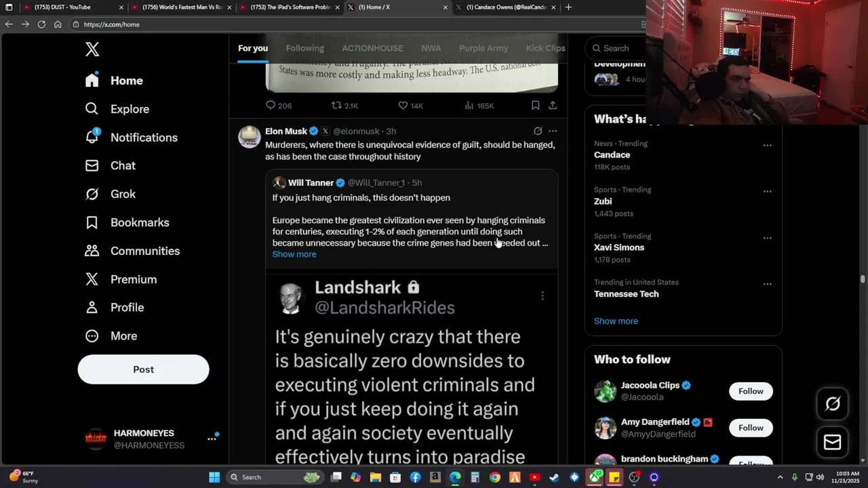The image size is (868, 488).
Task: Select the For you tab
Action: click(x=253, y=48)
